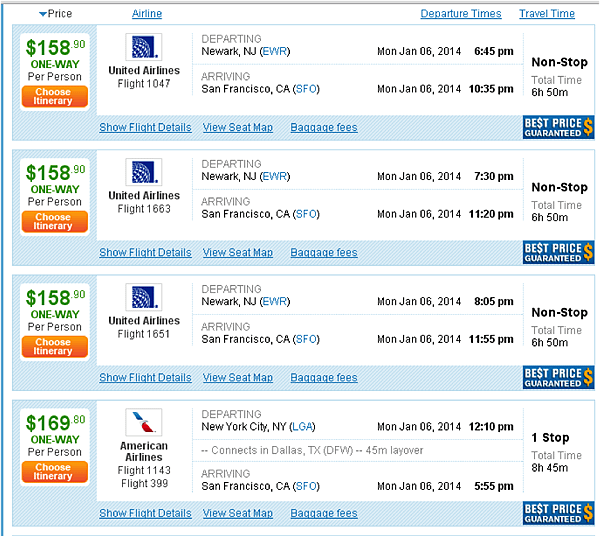This screenshot has height=537, width=600.
Task: Choose Itinerary for United Flight 1047
Action: tap(55, 96)
